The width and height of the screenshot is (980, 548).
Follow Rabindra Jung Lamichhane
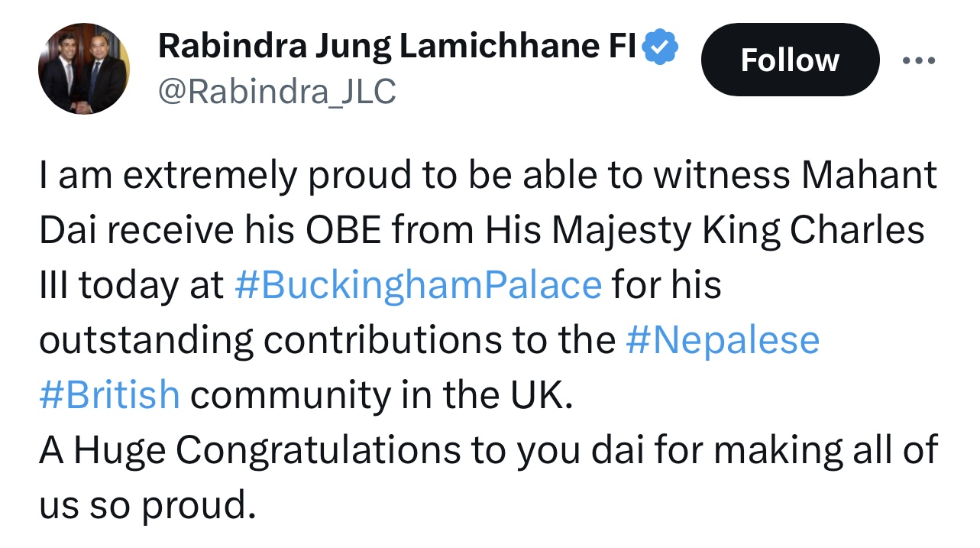[789, 60]
